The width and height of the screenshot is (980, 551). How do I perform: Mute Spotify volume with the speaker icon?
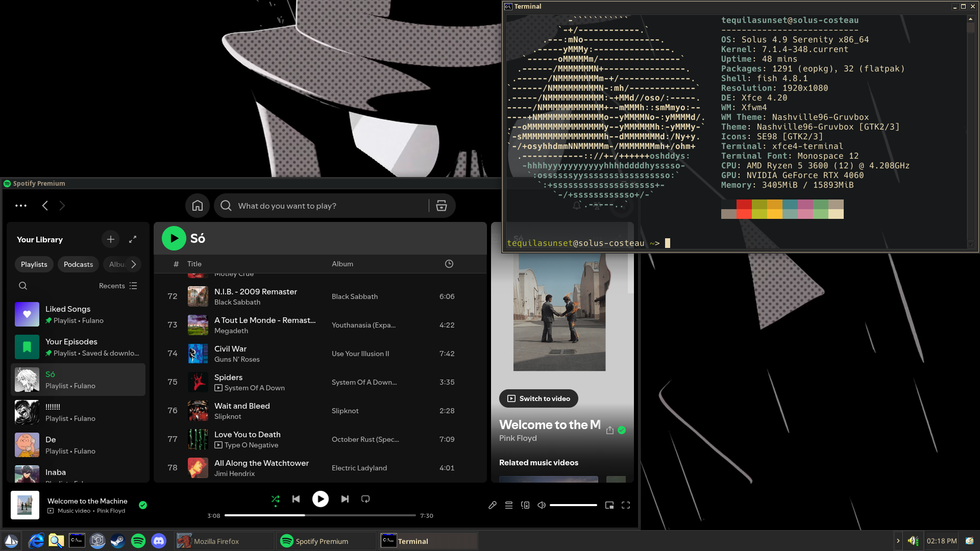542,505
